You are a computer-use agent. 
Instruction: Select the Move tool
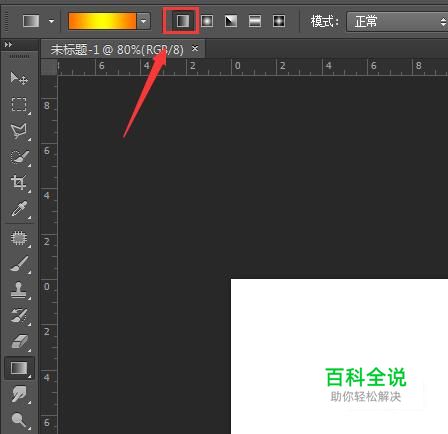pyautogui.click(x=19, y=78)
